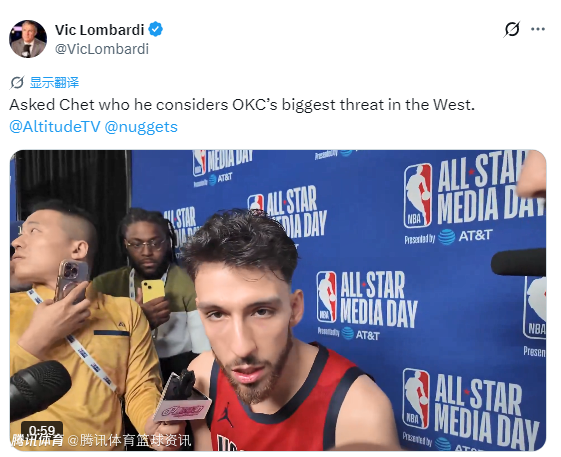Image resolution: width=561 pixels, height=457 pixels.
Task: Click the large NBA logo at top right
Action: coord(418,195)
